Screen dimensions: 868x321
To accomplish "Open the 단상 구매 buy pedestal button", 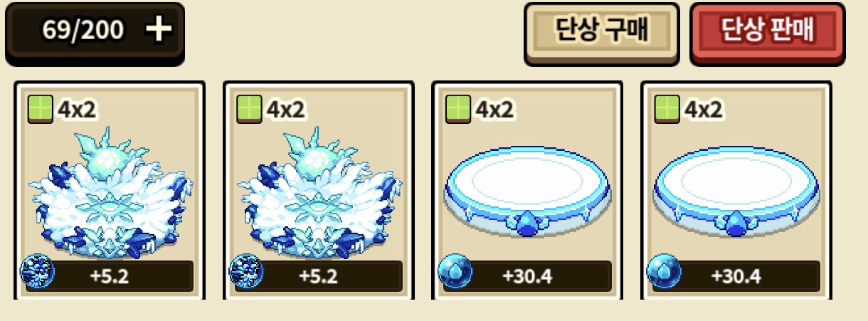I will point(601,31).
